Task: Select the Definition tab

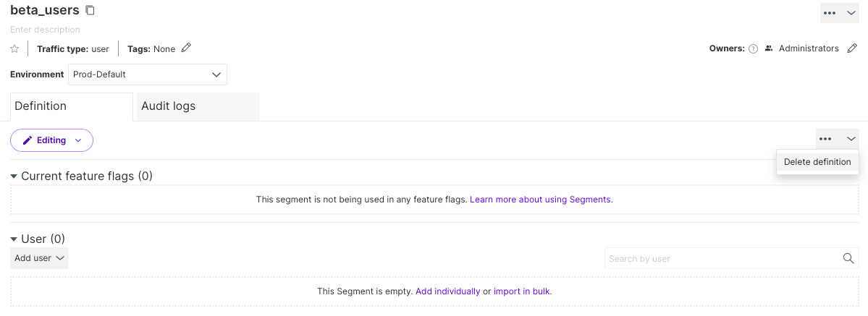Action: (71, 106)
